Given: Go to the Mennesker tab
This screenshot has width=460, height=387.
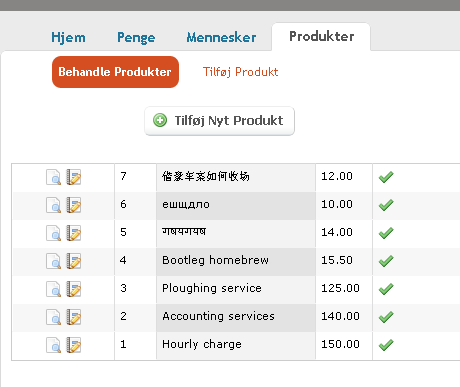Looking at the screenshot, I should click(221, 37).
